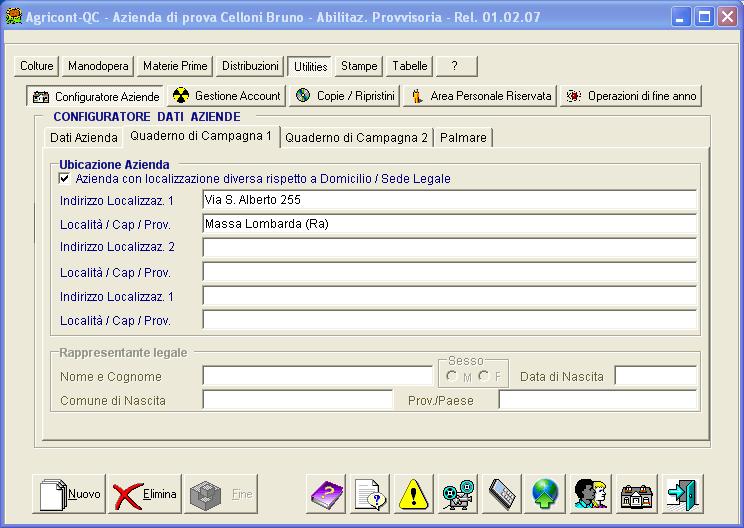Select the M radio button under Sesso

[453, 377]
